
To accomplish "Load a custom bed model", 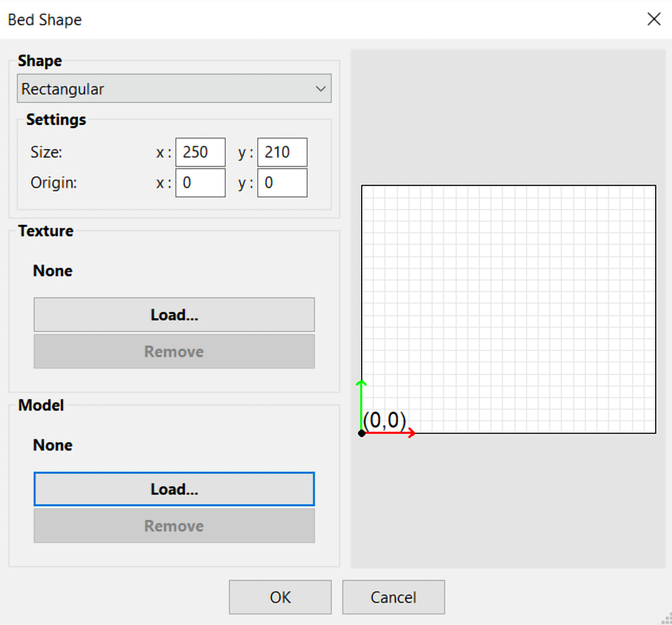I will pyautogui.click(x=174, y=489).
